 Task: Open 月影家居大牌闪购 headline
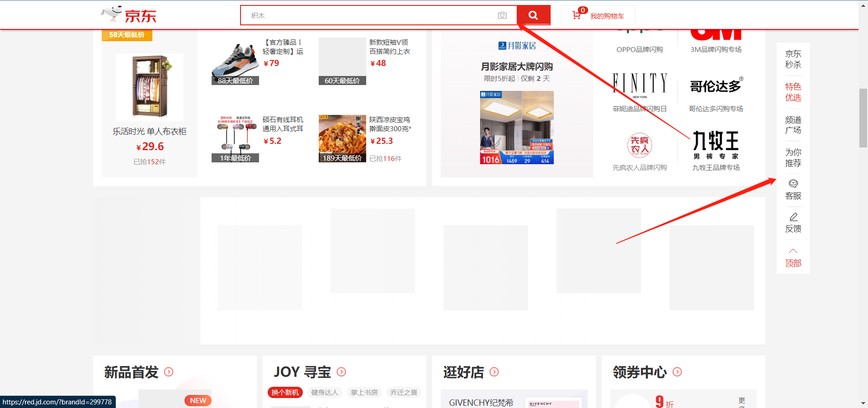[x=517, y=66]
